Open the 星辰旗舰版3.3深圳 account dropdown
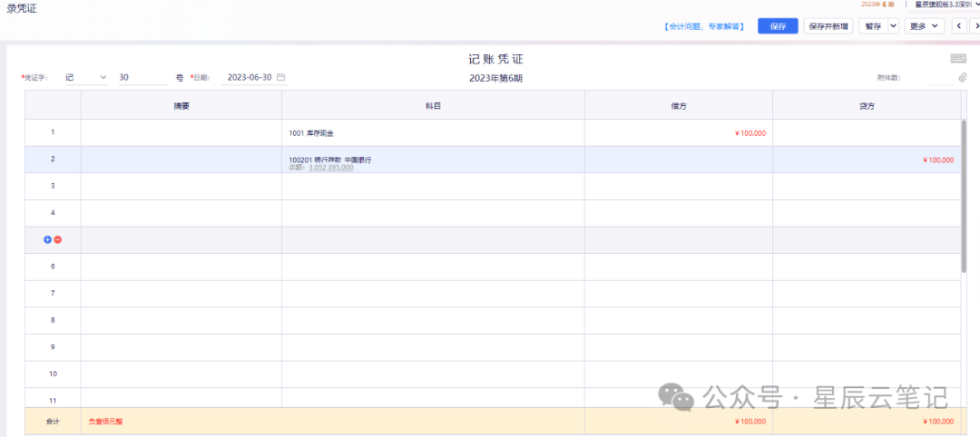Image resolution: width=980 pixels, height=437 pixels. [x=946, y=4]
